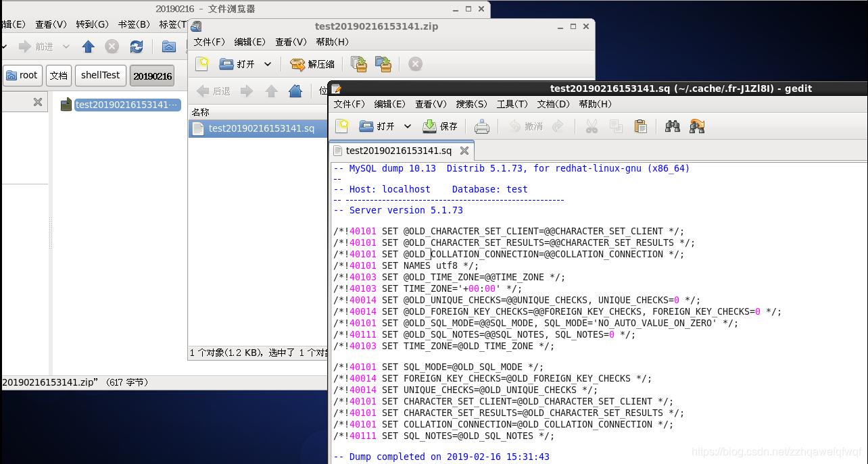Click 'Dump completed on 2019-02-16' line
Image resolution: width=868 pixels, height=464 pixels.
pos(441,457)
